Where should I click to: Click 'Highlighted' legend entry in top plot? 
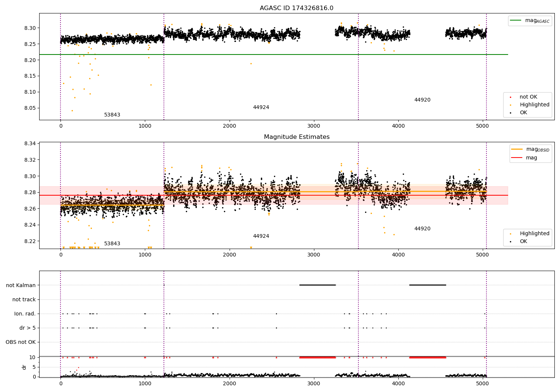pyautogui.click(x=534, y=105)
